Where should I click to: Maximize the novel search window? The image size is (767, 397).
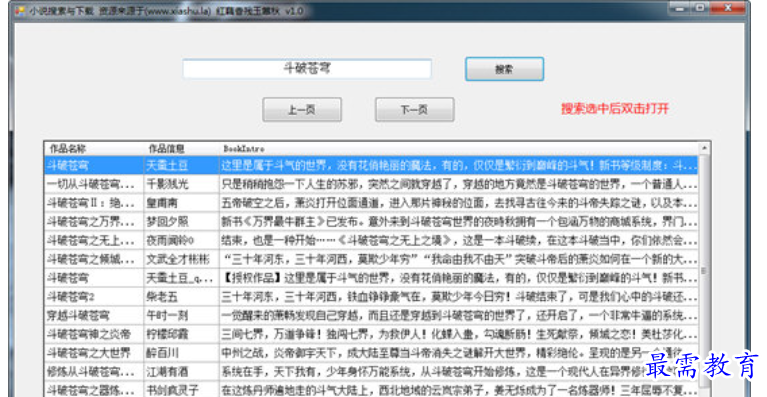(x=700, y=8)
